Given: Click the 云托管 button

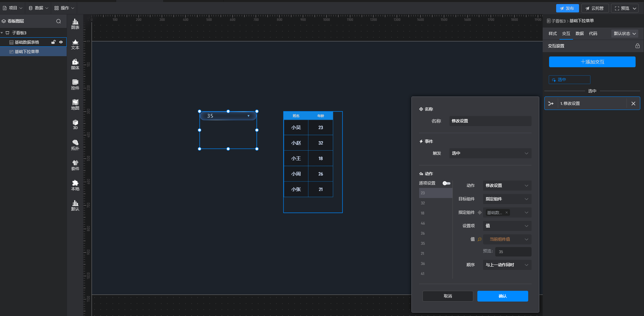Looking at the screenshot, I should point(595,8).
